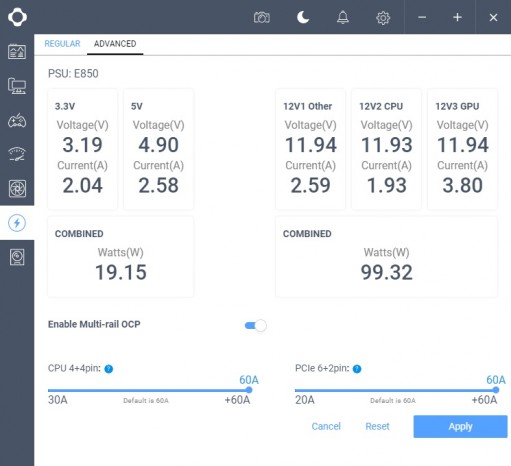
Task: Open the dashboard sidebar icon
Action: (x=17, y=52)
